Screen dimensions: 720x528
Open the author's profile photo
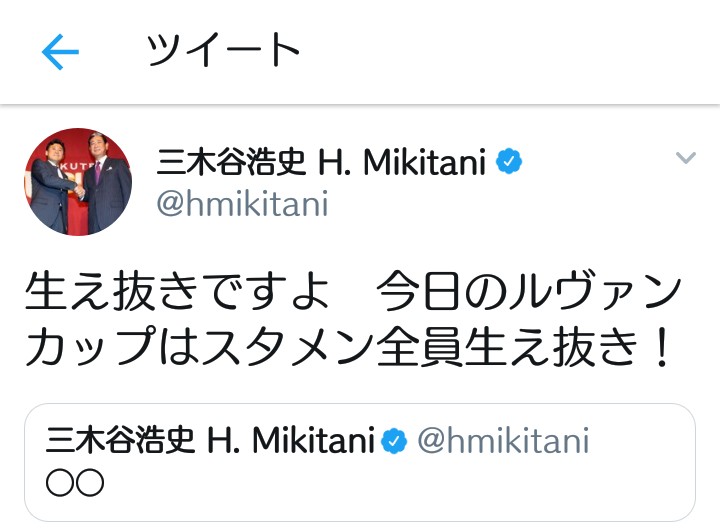point(78,181)
